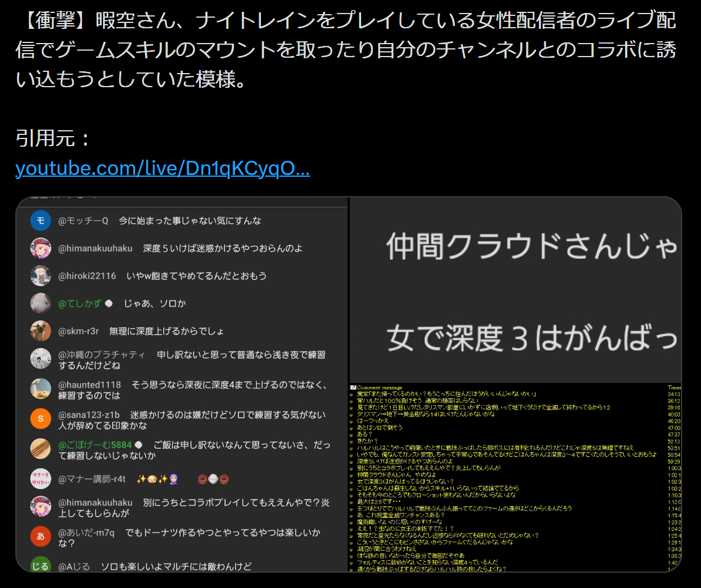Click the avatar of haunted1118
The height and width of the screenshot is (588, 701).
click(x=41, y=389)
